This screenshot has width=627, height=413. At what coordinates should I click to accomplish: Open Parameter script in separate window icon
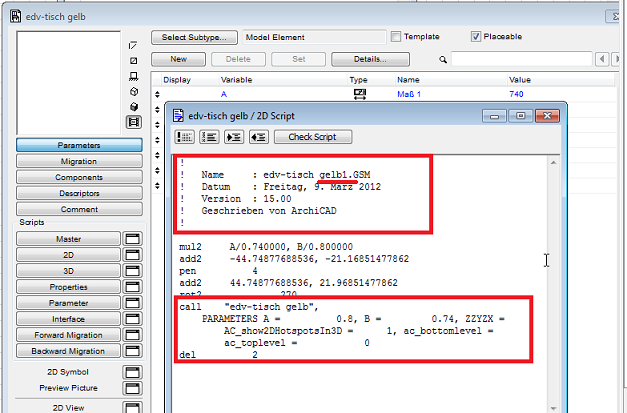(x=132, y=303)
